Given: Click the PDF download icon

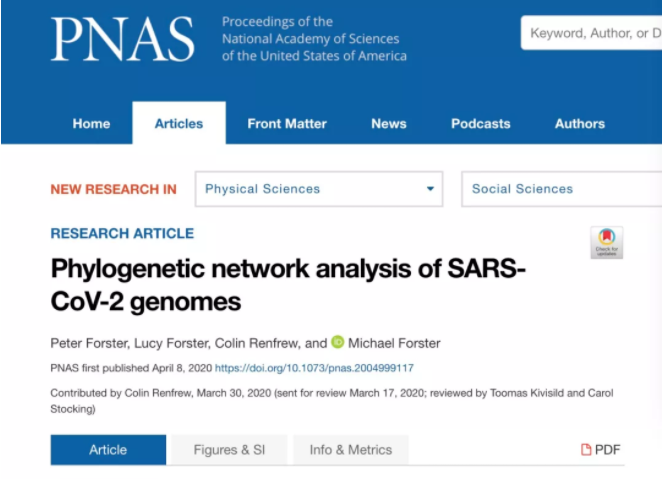Looking at the screenshot, I should click(x=586, y=450).
